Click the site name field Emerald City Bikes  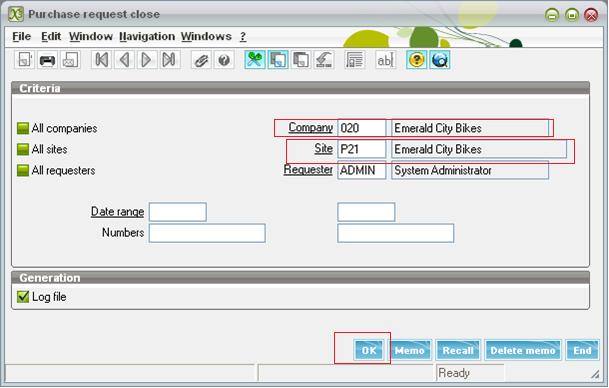(479, 149)
